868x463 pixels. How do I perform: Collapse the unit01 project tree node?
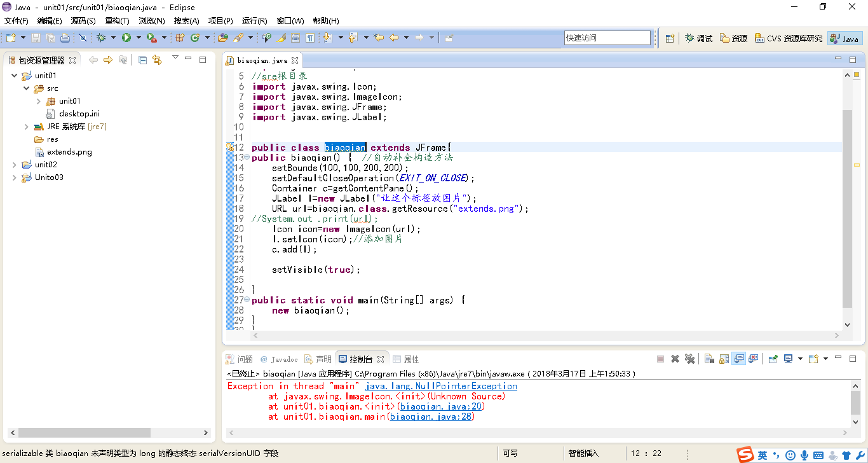[15, 76]
